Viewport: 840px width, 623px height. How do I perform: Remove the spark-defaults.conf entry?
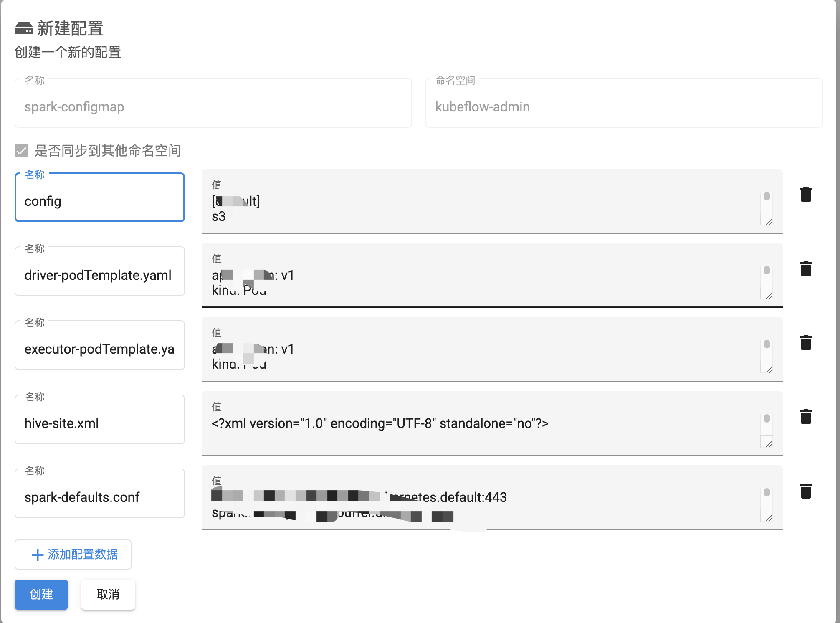[x=805, y=491]
